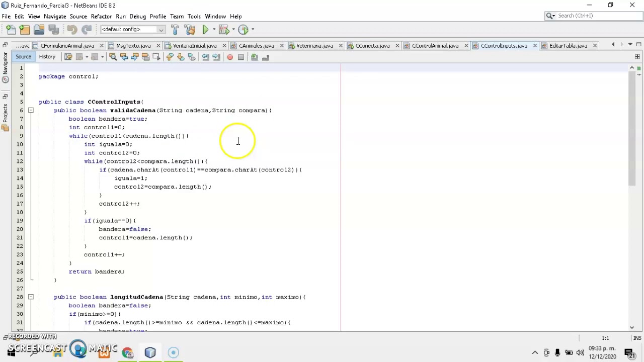Image resolution: width=644 pixels, height=362 pixels.
Task: Expand the Debug Project dropdown arrow
Action: 233,30
